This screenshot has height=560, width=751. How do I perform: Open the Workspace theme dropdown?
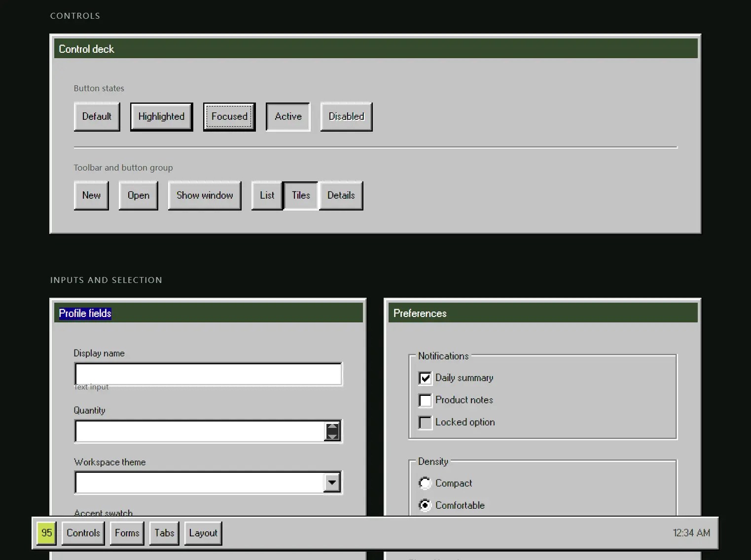tap(332, 483)
